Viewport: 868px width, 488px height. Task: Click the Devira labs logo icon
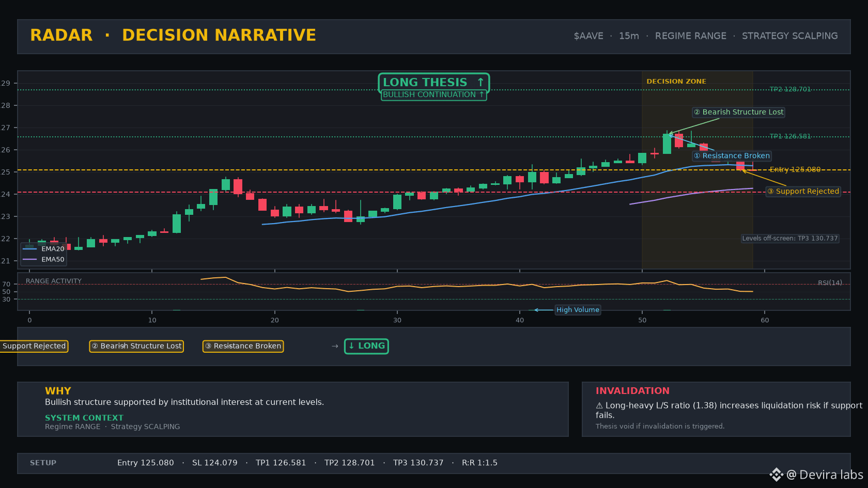(x=776, y=475)
